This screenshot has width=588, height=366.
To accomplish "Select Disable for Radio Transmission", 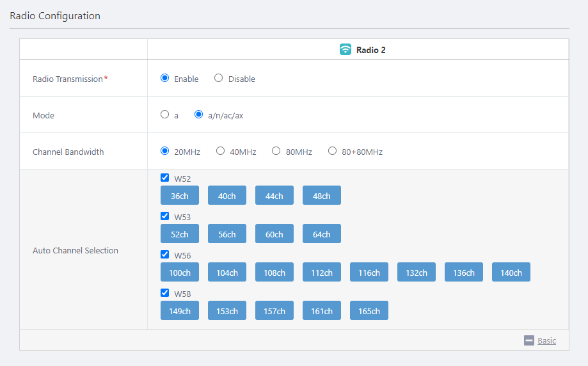I will (x=219, y=78).
